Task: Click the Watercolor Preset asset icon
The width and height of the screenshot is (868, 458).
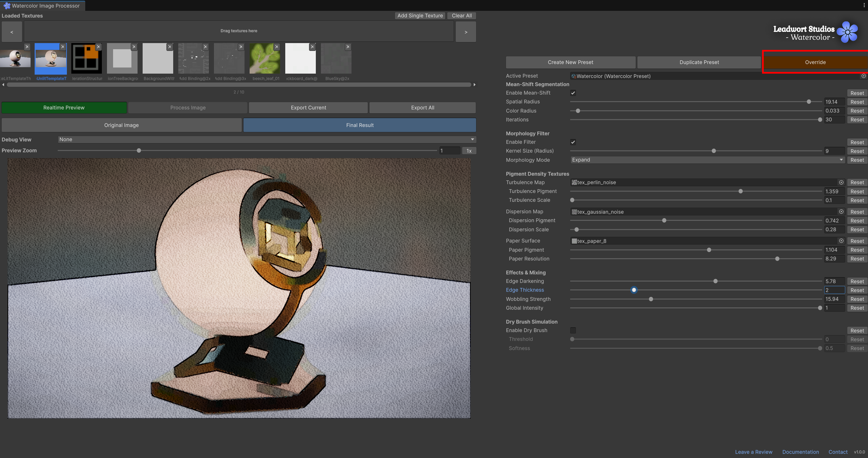Action: point(574,76)
